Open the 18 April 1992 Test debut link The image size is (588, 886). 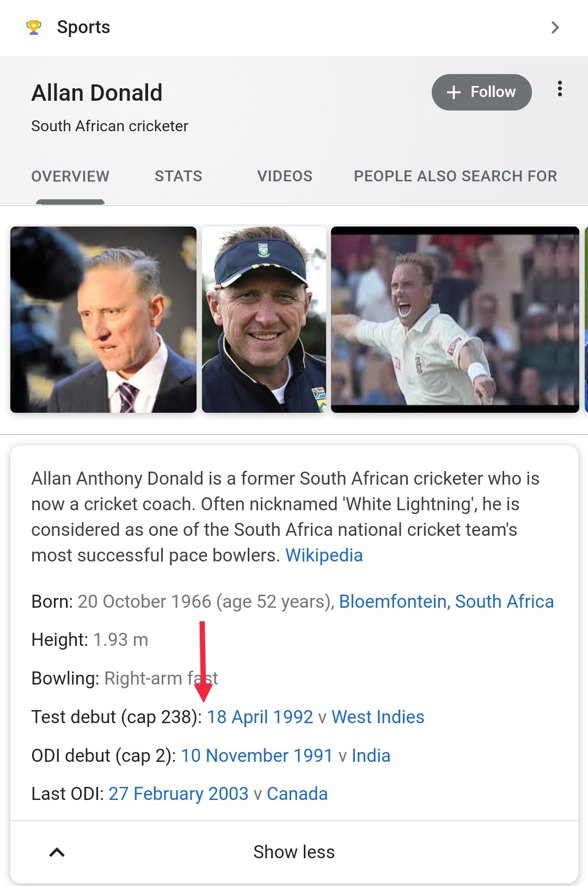[260, 717]
